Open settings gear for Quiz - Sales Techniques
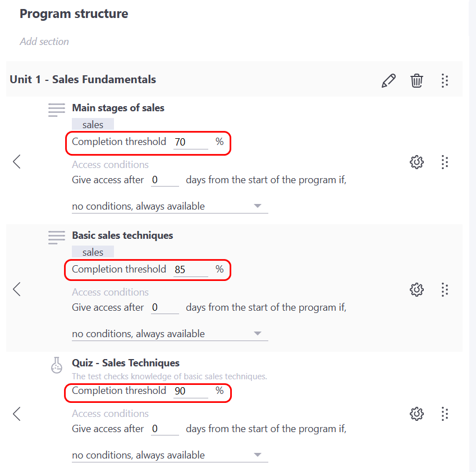Image resolution: width=476 pixels, height=472 pixels. [417, 414]
